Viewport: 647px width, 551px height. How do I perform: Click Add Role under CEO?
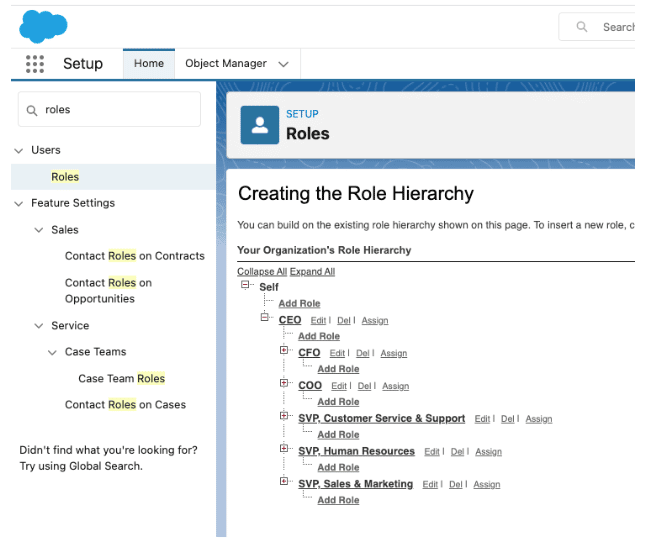click(x=319, y=336)
